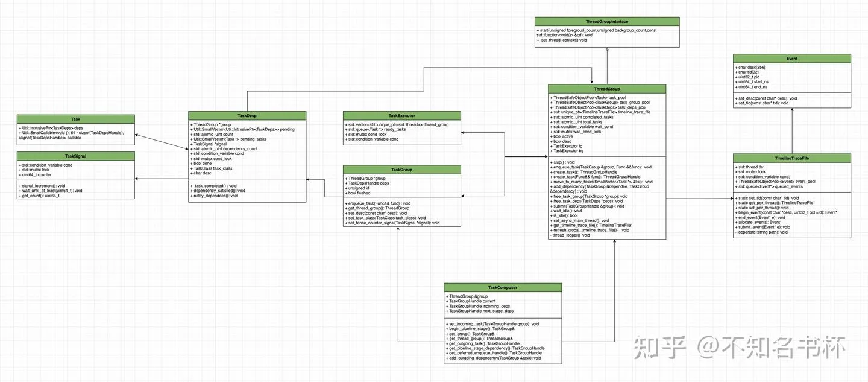Click the ThreadGroup class title bar
Image resolution: width=868 pixels, height=382 pixels.
pos(607,89)
